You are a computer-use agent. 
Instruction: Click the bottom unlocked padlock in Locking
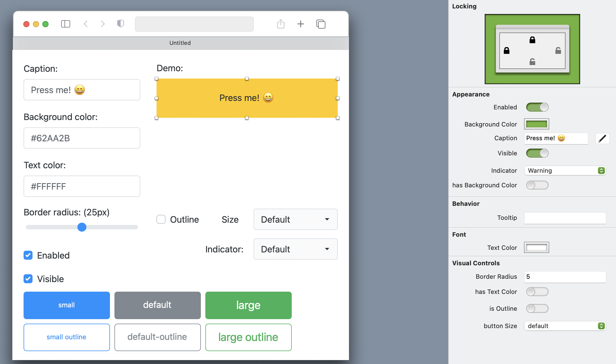pos(532,61)
